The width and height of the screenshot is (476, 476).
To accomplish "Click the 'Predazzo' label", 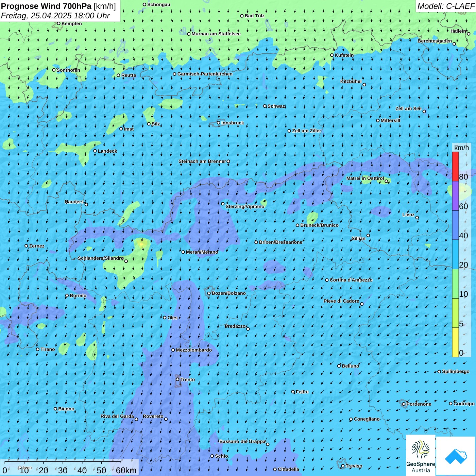I will point(235,326).
